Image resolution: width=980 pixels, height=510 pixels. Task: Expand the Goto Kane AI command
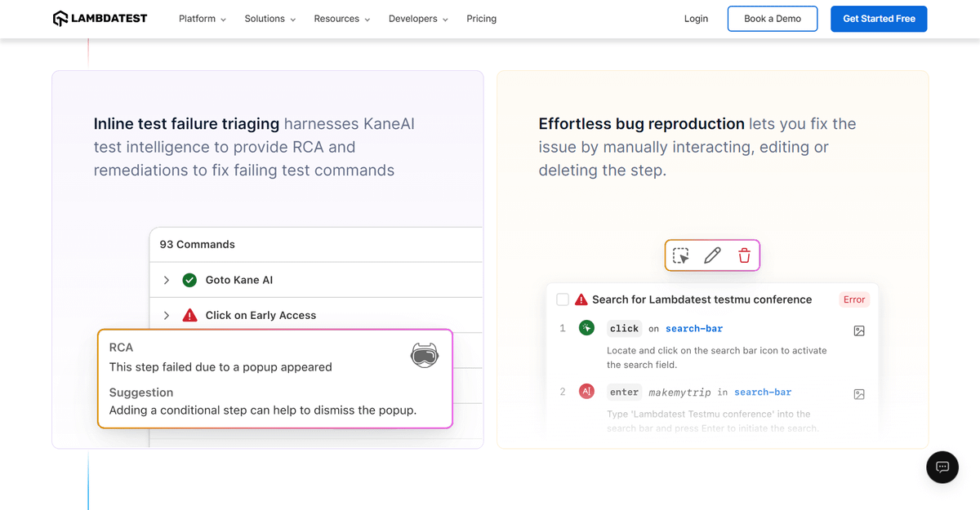coord(167,280)
